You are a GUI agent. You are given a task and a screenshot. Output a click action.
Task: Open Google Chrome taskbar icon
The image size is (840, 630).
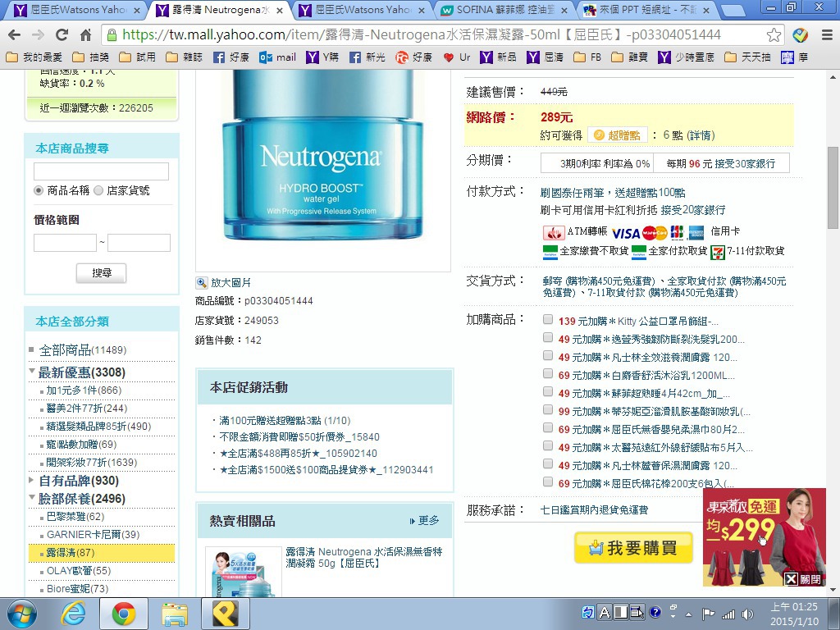124,614
